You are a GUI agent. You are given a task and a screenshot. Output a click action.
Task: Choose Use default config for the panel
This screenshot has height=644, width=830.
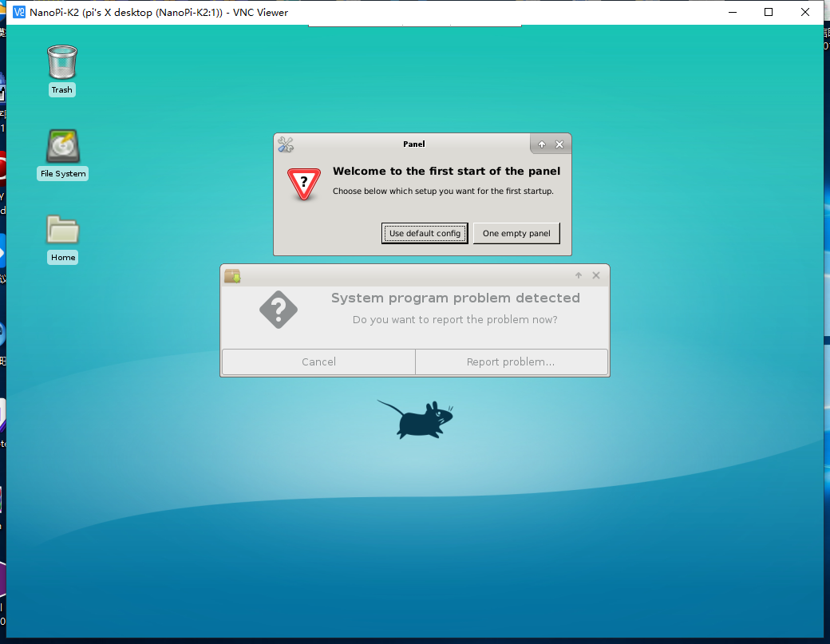pos(425,233)
